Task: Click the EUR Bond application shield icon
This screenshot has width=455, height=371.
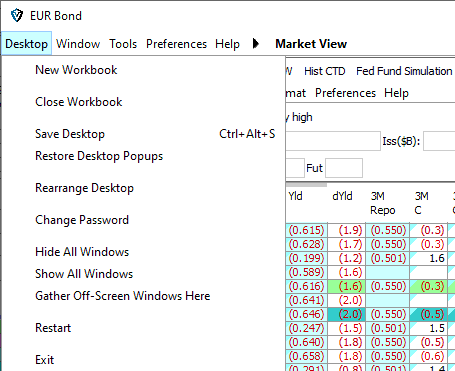Action: point(16,15)
